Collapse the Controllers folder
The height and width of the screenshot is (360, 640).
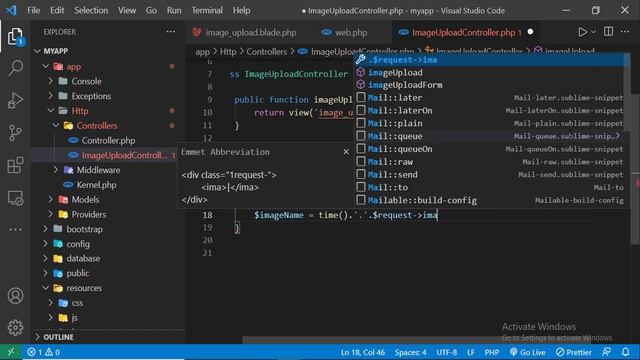[x=56, y=125]
